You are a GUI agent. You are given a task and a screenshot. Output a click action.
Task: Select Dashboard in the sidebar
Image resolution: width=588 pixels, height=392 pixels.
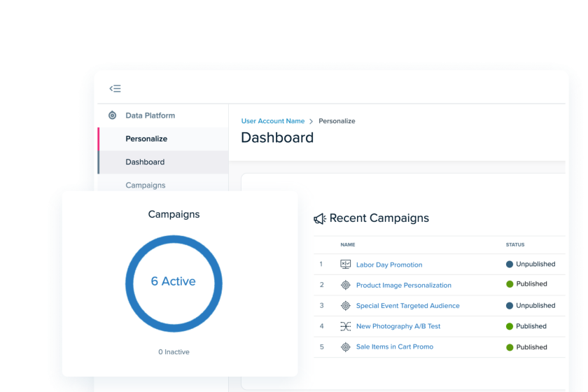pos(145,162)
